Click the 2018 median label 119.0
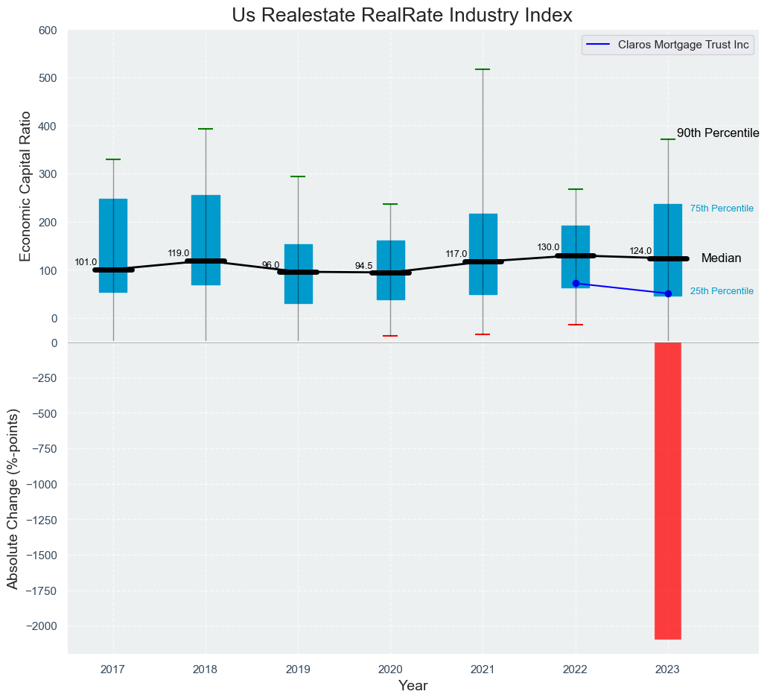Viewport: 767px width, 700px height. pyautogui.click(x=179, y=253)
